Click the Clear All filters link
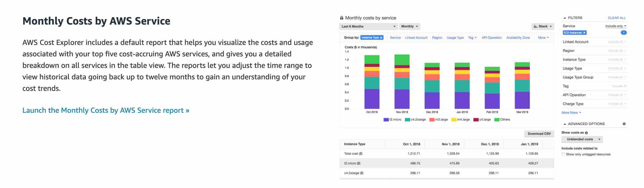The image size is (644, 188). [x=617, y=18]
